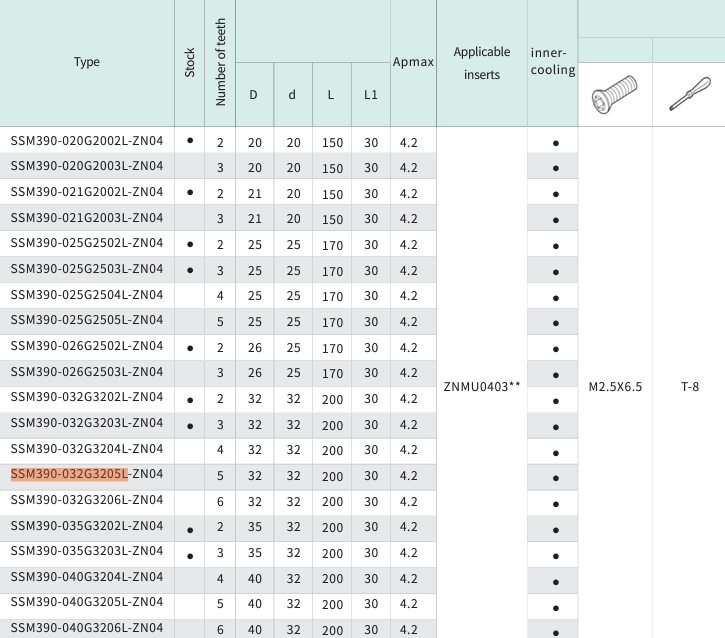Viewport: 725px width, 638px height.
Task: Select the Apmax column header
Action: (x=413, y=62)
